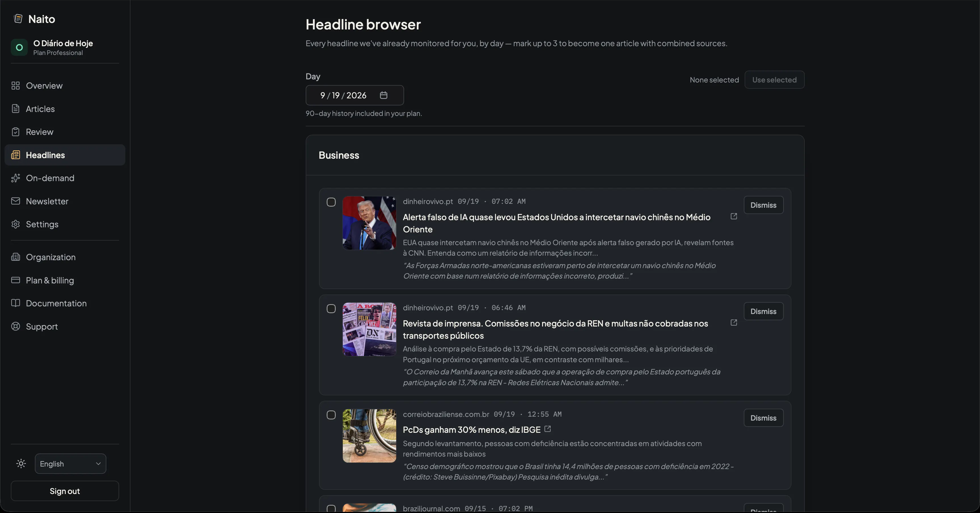Dismiss the Revista de imprensa headline
The width and height of the screenshot is (980, 513).
point(764,311)
